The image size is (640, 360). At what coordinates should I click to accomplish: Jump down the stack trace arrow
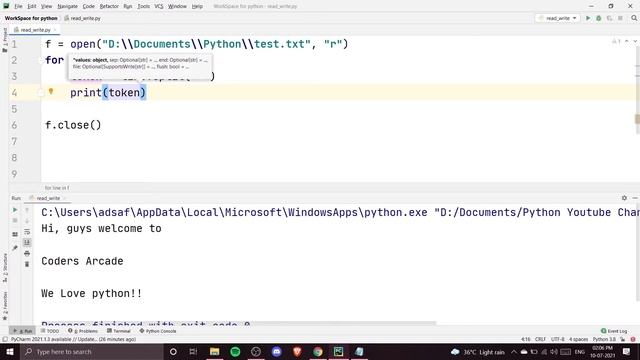click(x=27, y=221)
